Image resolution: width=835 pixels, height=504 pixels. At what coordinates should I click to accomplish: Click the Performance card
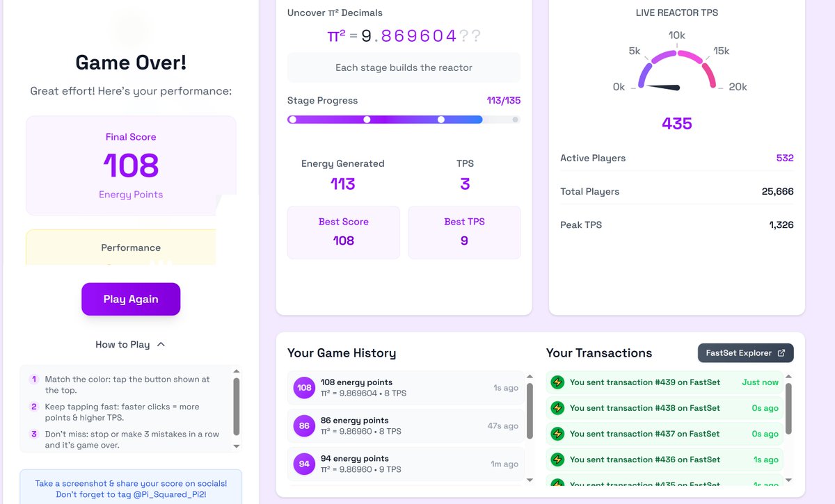[x=121, y=247]
